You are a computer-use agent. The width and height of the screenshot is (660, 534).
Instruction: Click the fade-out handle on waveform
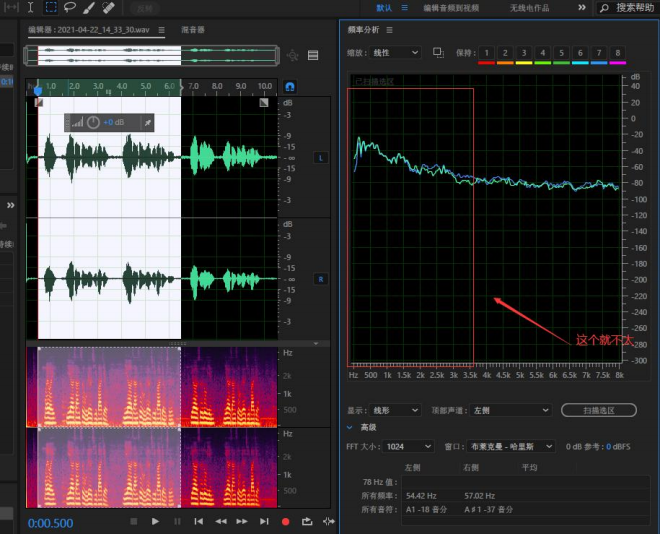(264, 102)
